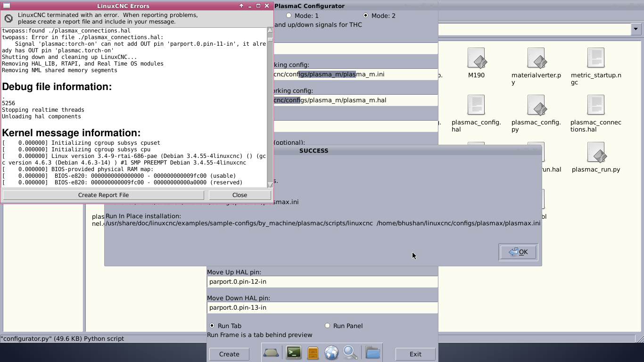
Task: Click the scroll-down arrow of error log
Action: pyautogui.click(x=270, y=184)
